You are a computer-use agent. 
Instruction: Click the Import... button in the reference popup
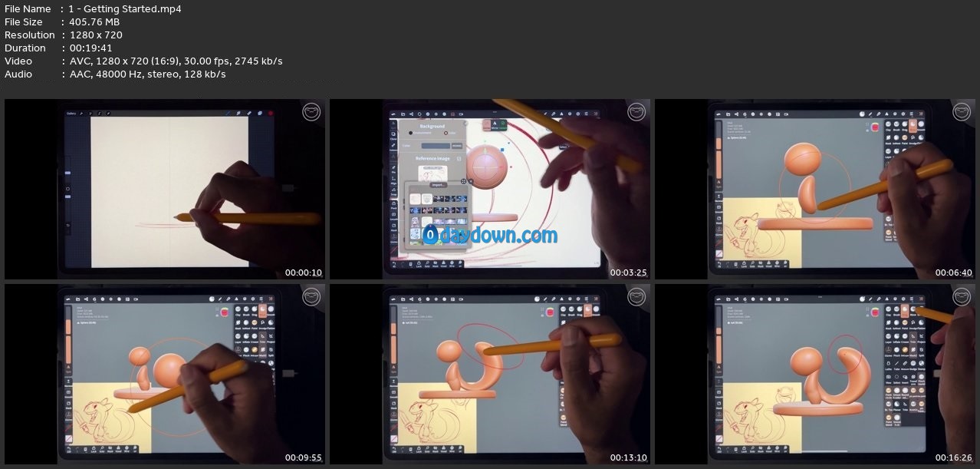[x=438, y=185]
